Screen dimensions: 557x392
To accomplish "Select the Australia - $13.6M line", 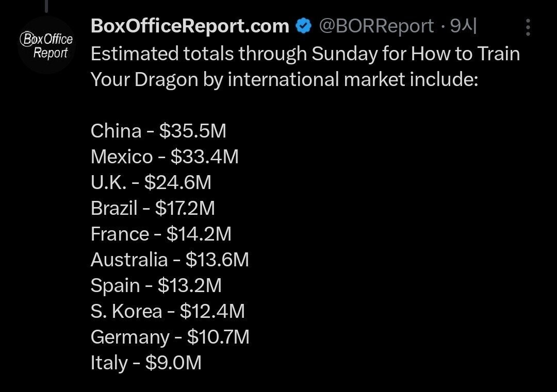I will (x=170, y=260).
